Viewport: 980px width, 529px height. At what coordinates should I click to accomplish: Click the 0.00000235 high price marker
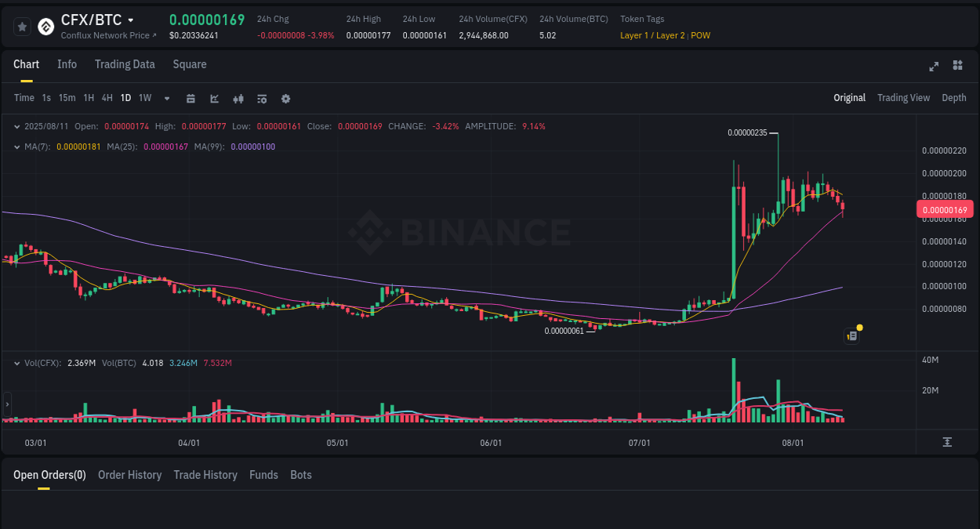[747, 132]
